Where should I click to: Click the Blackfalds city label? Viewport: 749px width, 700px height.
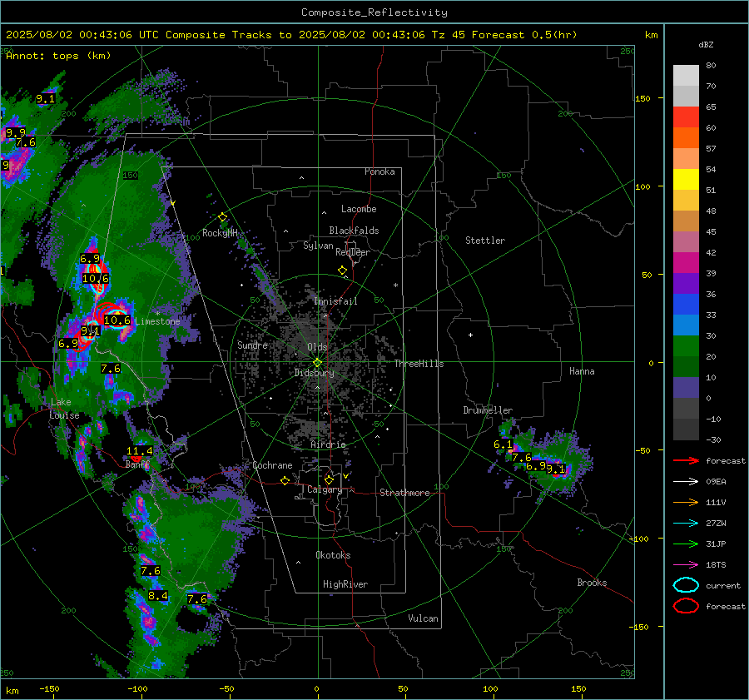click(x=354, y=231)
